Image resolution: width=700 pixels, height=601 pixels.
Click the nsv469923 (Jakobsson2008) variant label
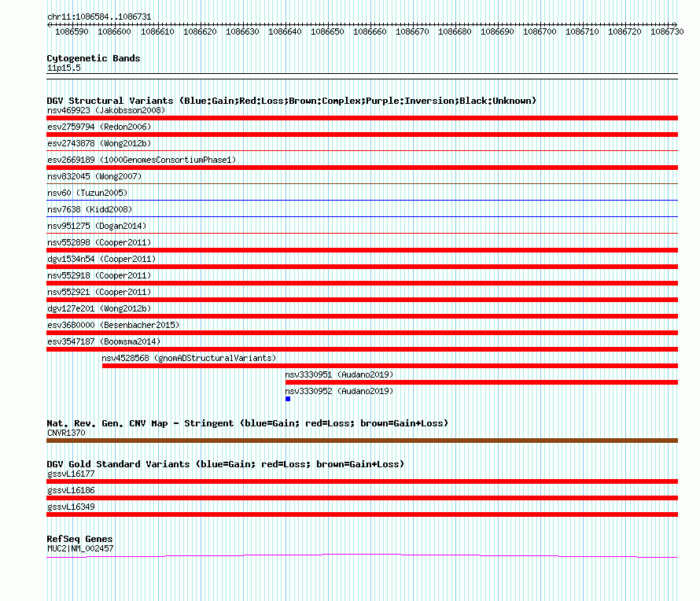(106, 110)
